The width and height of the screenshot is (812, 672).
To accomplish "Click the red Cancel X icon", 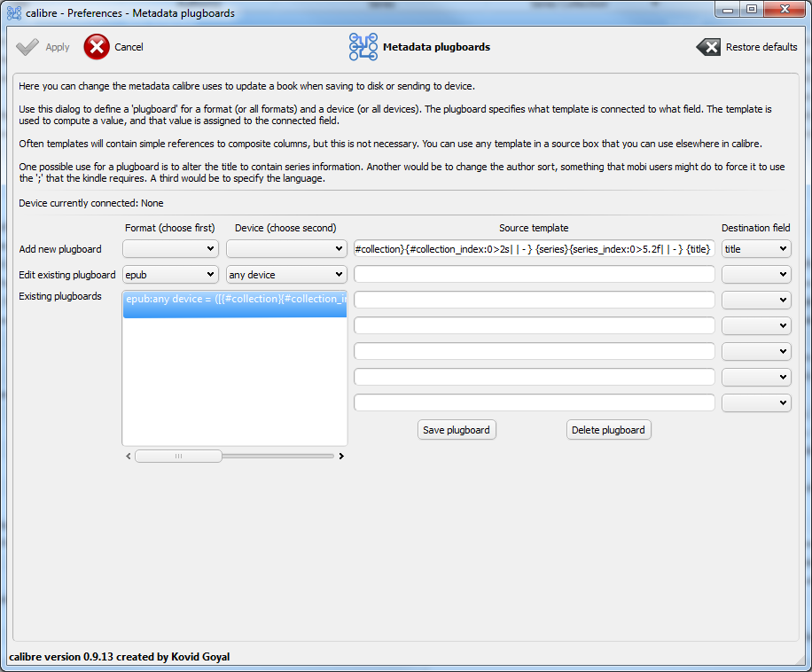I will pos(97,47).
